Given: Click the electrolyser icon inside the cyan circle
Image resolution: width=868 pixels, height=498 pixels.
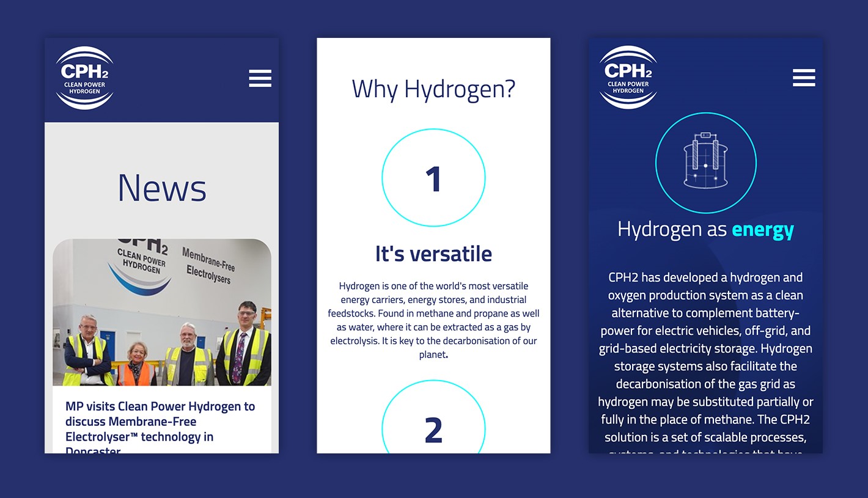Looking at the screenshot, I should (x=705, y=163).
